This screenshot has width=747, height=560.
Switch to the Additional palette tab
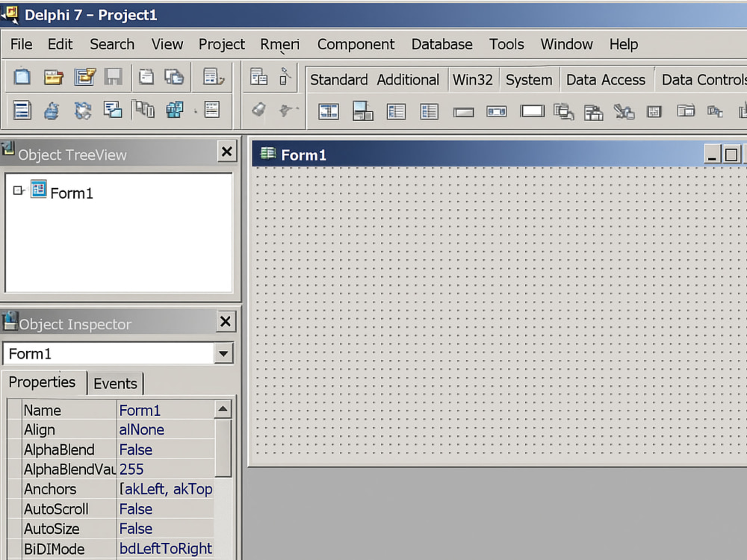[x=408, y=80]
